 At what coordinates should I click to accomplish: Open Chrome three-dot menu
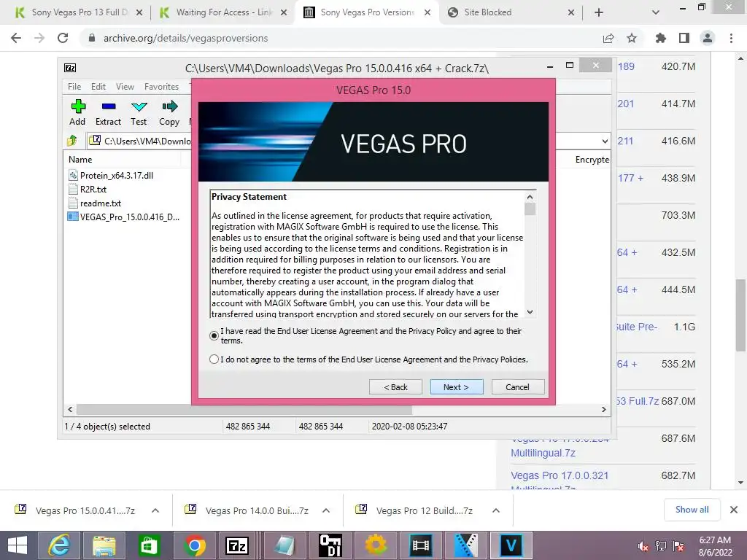coord(731,38)
